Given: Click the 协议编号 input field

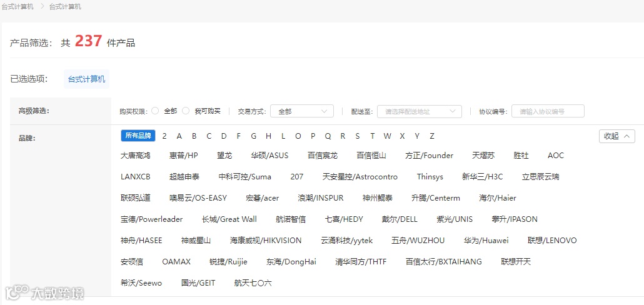Looking at the screenshot, I should pyautogui.click(x=548, y=111).
